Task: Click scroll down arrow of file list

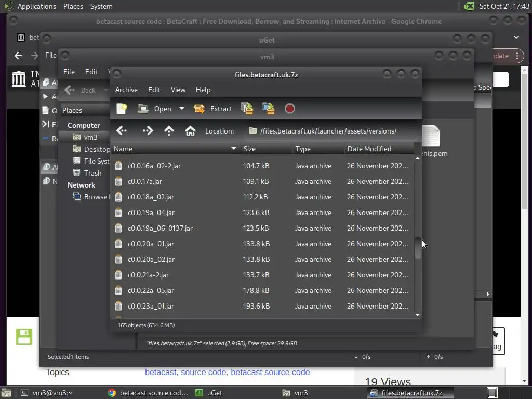Action: [x=418, y=315]
